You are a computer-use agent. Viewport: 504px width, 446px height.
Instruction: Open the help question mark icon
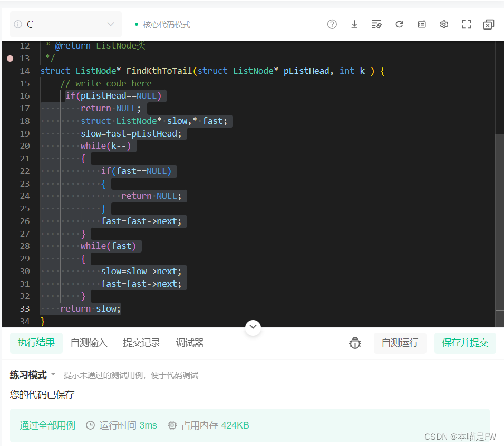pyautogui.click(x=332, y=24)
